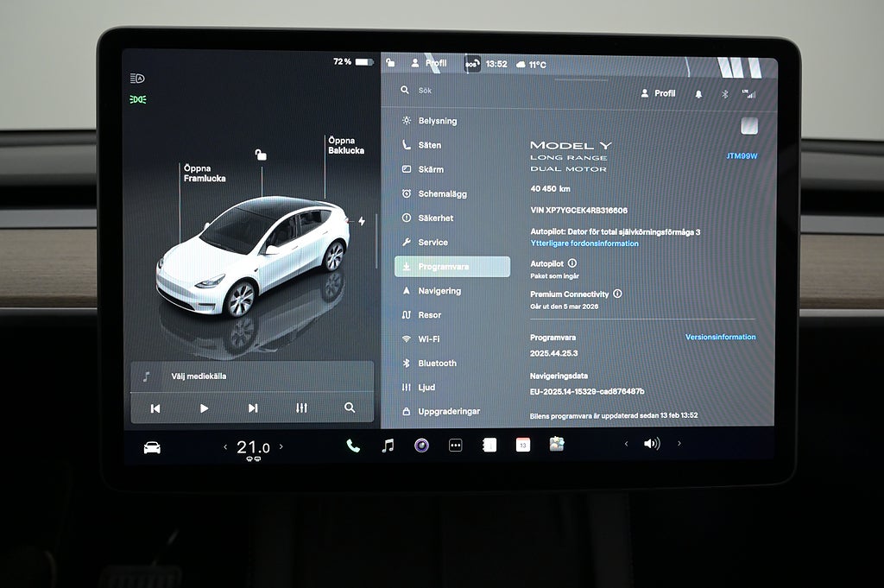Toggle the door lock above the car
The height and width of the screenshot is (588, 884).
click(261, 155)
